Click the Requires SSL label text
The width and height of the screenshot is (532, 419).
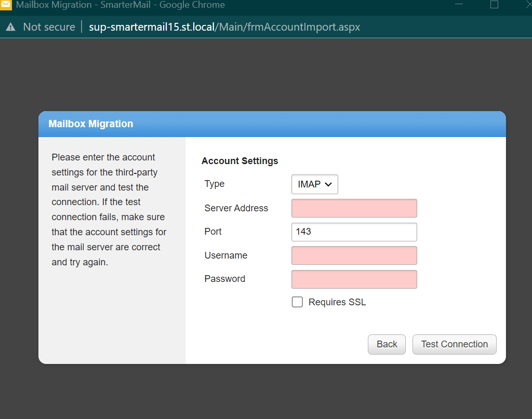337,302
